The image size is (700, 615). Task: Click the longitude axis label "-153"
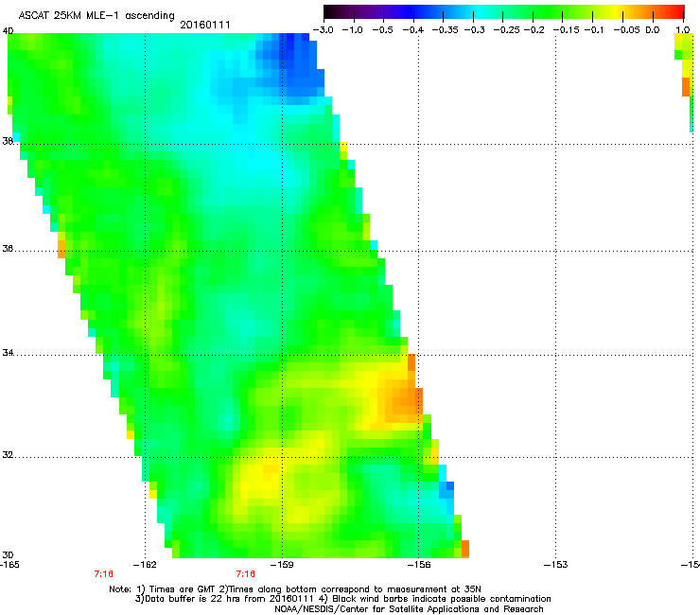[556, 565]
